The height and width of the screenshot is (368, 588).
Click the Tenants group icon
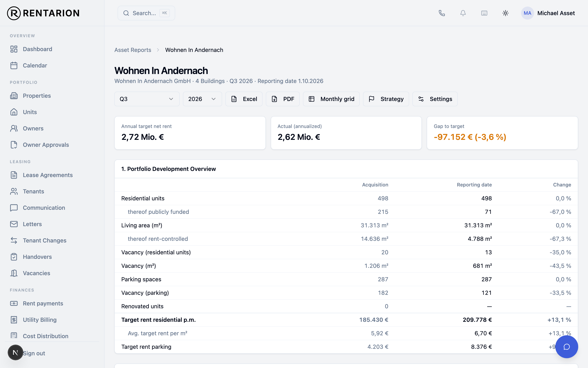tap(14, 191)
